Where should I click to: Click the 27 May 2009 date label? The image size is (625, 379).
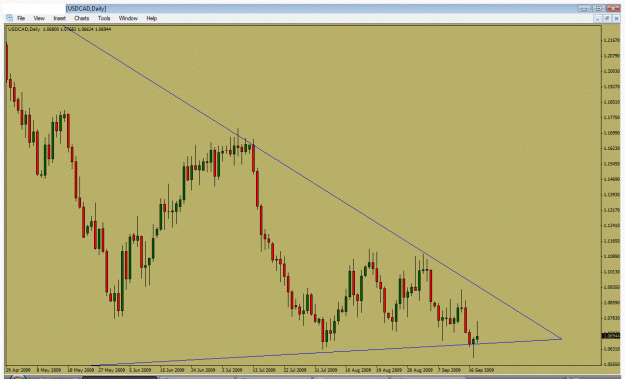[x=112, y=370]
